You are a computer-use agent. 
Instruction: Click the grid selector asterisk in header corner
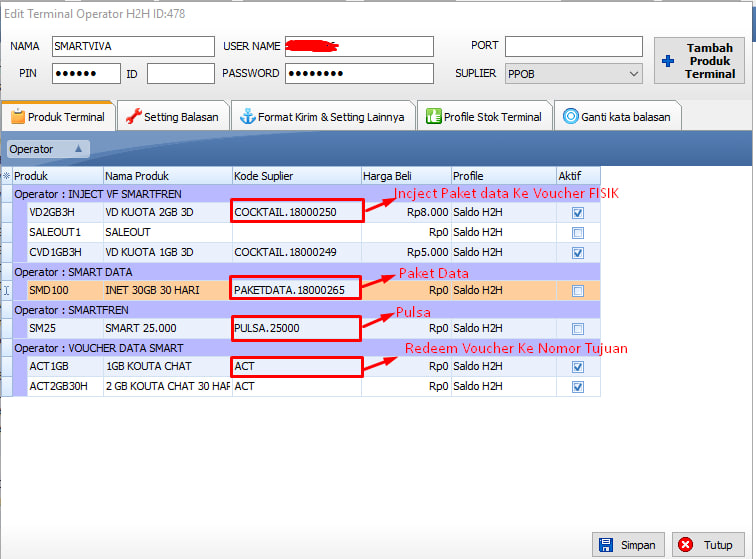pos(7,175)
